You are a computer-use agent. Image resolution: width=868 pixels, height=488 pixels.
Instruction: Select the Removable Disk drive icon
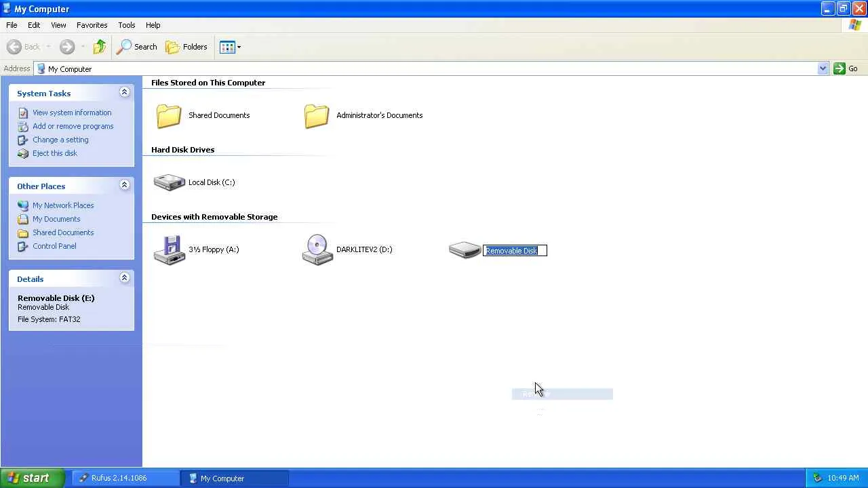pyautogui.click(x=465, y=250)
